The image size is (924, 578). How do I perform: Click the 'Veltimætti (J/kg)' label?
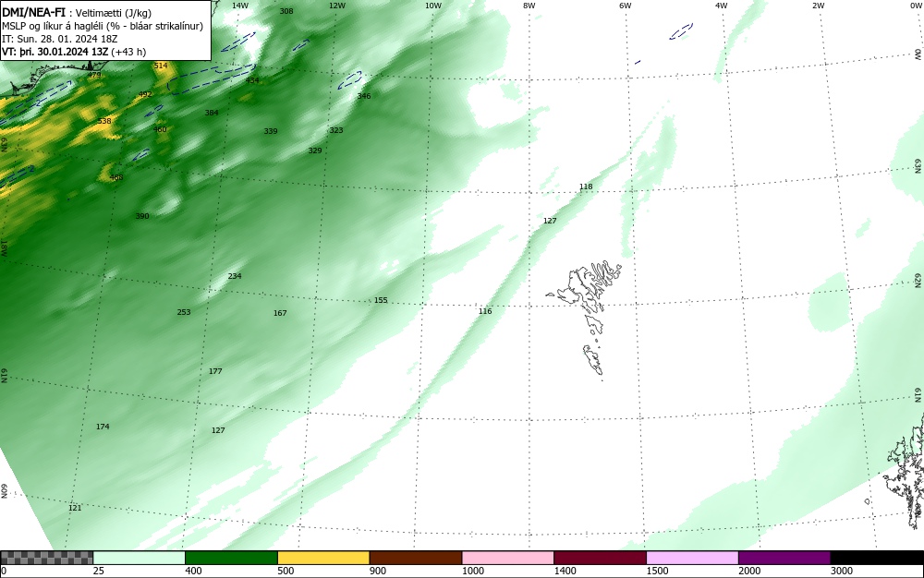coord(113,13)
